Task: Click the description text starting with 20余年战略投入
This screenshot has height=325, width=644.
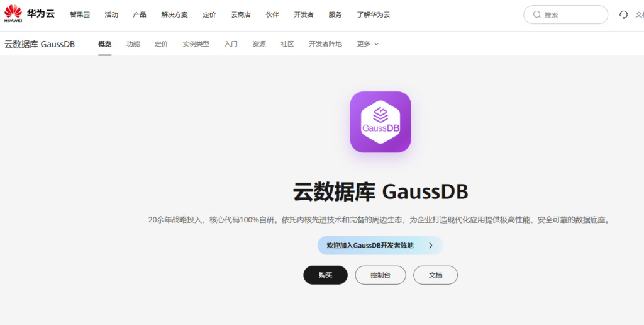Action: tap(380, 220)
